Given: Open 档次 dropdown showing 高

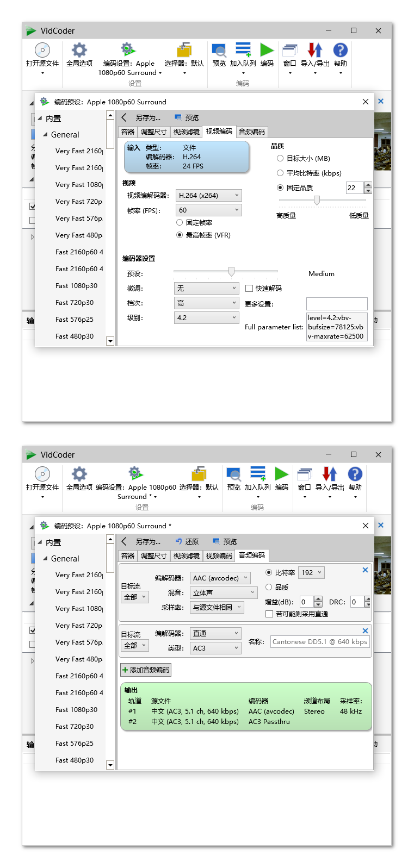Looking at the screenshot, I should tap(207, 303).
